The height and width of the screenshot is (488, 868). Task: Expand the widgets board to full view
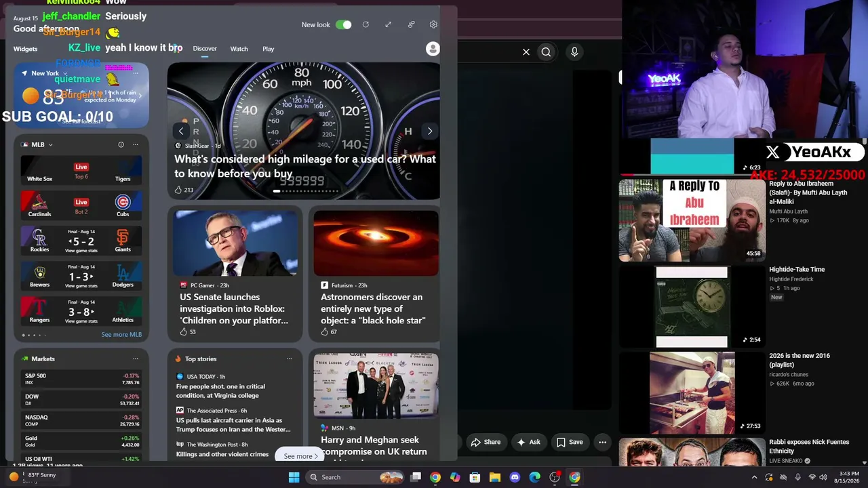click(x=388, y=24)
